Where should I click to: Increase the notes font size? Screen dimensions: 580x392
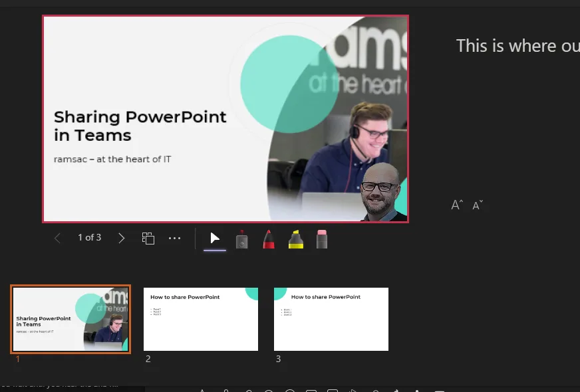[457, 204]
